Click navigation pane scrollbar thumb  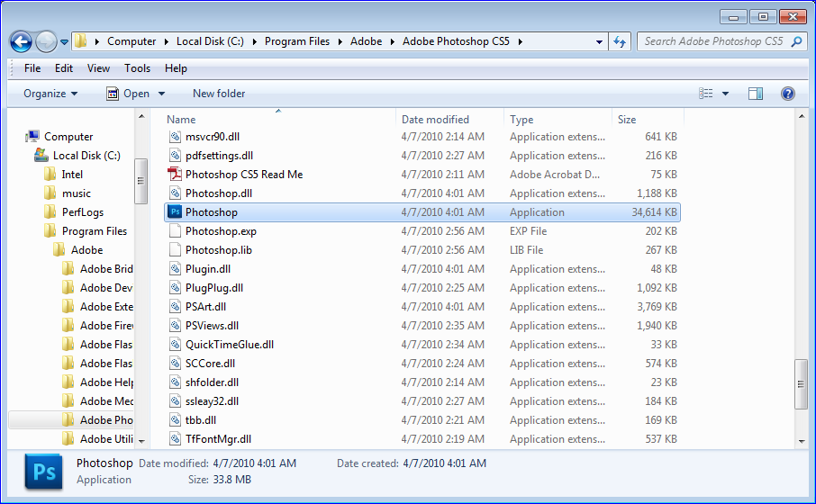141,181
